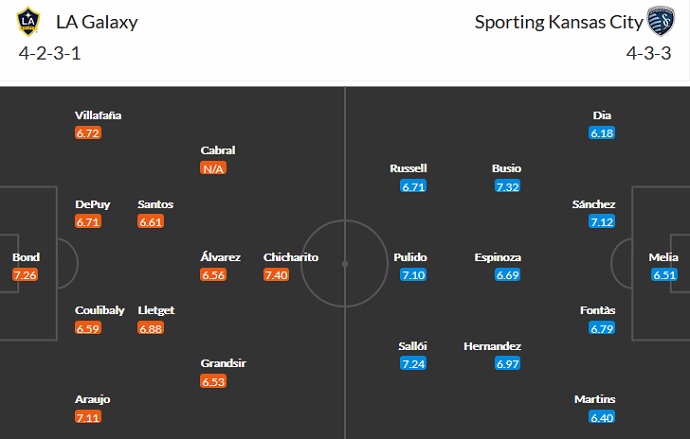Image resolution: width=690 pixels, height=439 pixels.
Task: Click Dia's 6.18 rating badge
Action: pos(601,133)
